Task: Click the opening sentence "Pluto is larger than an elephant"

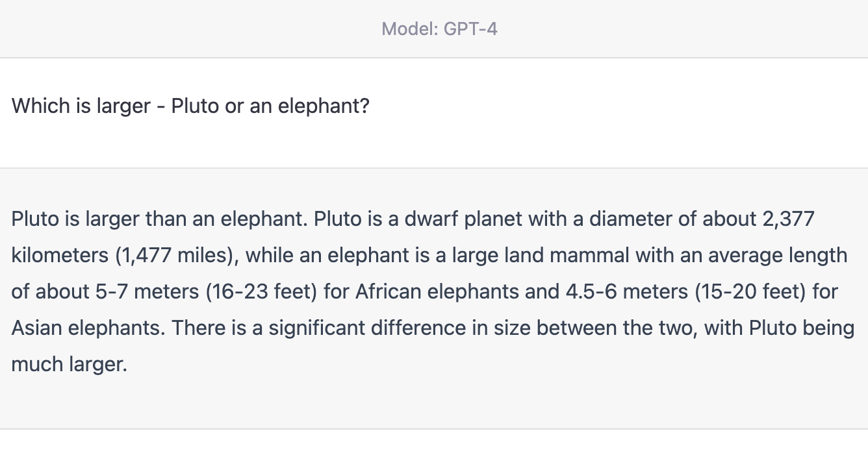Action: pyautogui.click(x=159, y=219)
